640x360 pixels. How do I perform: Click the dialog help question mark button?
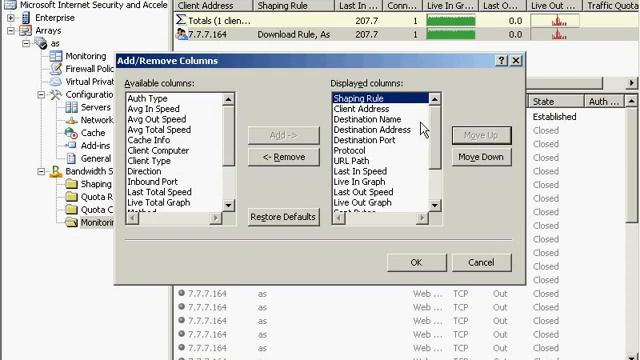(x=501, y=60)
